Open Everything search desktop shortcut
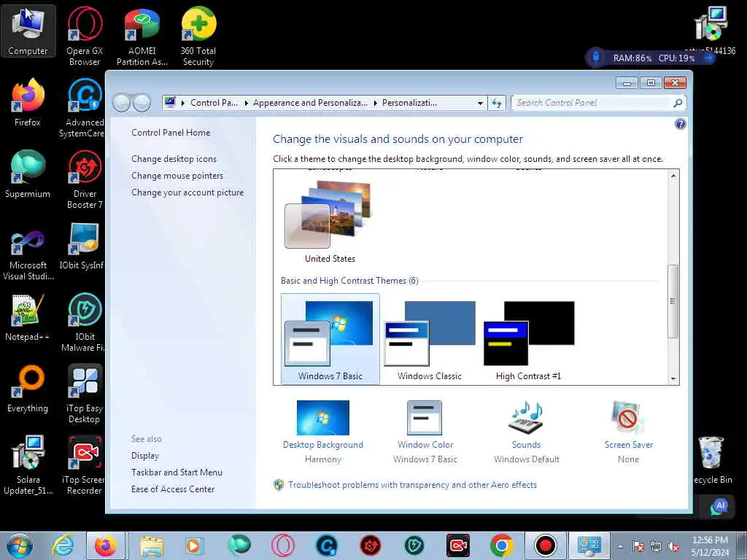 [x=28, y=389]
